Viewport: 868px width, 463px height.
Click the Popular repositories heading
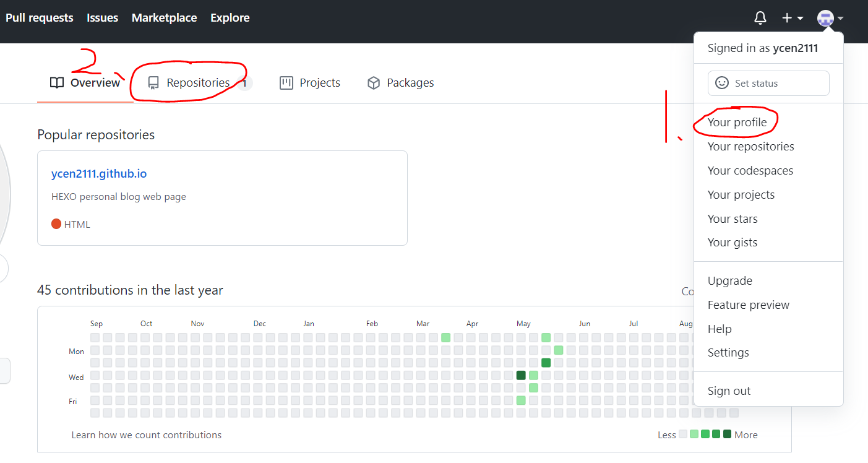point(96,134)
